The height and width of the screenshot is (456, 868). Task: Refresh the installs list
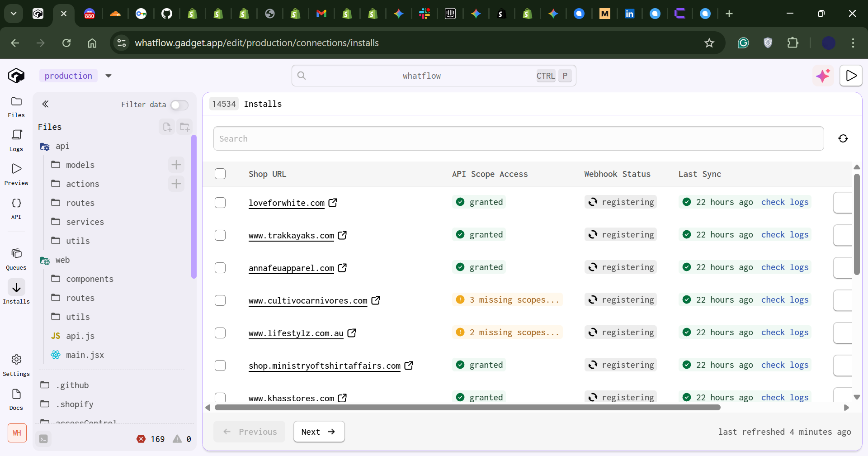[843, 138]
